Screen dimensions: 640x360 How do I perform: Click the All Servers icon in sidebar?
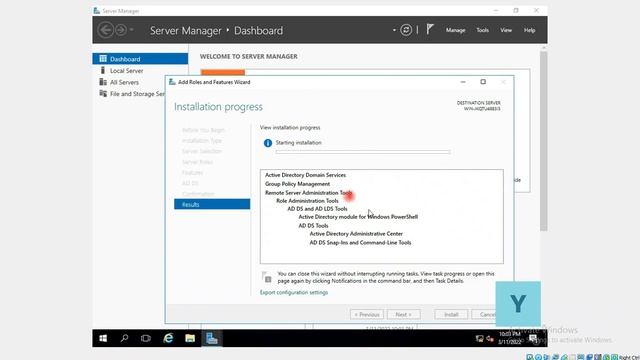[x=103, y=82]
